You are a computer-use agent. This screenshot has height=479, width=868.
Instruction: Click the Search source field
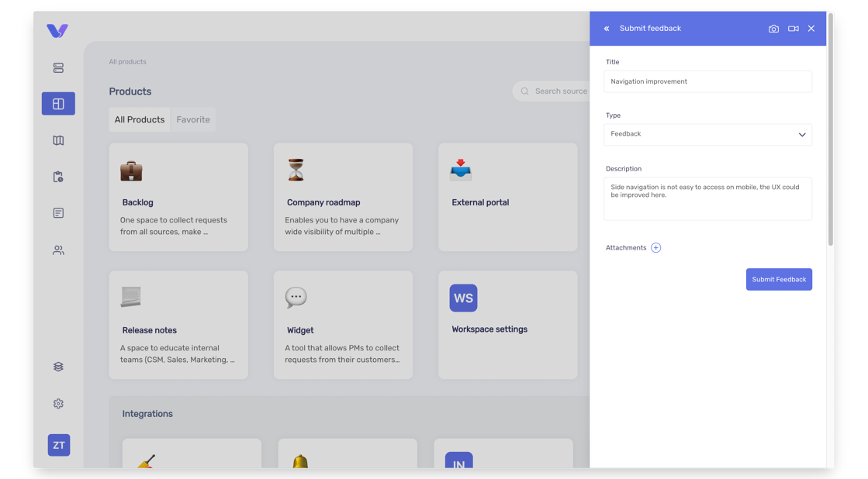[552, 91]
